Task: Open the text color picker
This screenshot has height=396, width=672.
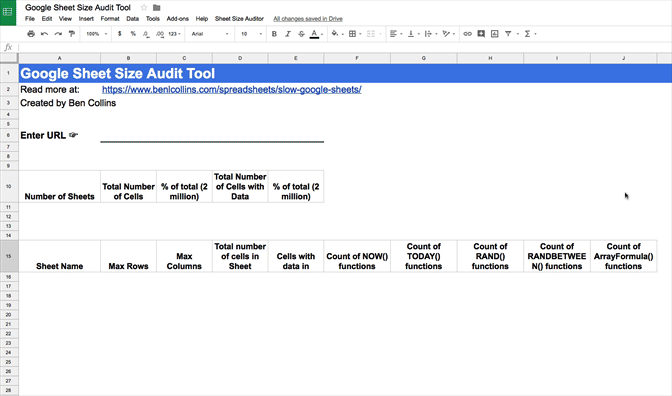Action: (315, 34)
